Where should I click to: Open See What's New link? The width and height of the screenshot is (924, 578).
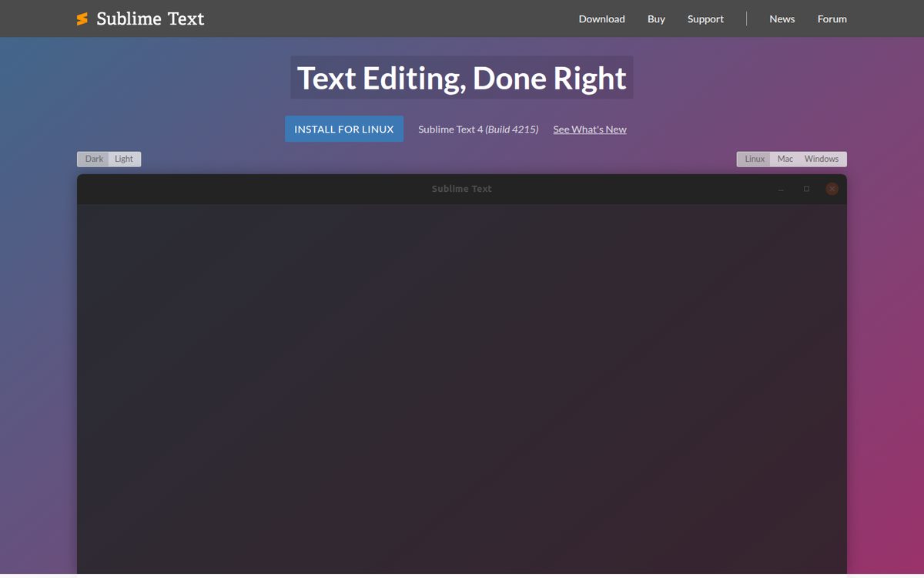[x=590, y=129]
